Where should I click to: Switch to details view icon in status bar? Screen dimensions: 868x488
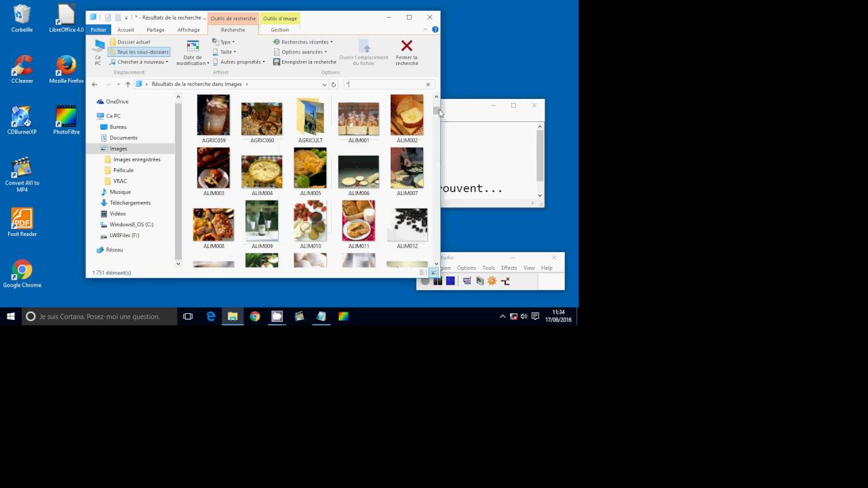(x=424, y=272)
